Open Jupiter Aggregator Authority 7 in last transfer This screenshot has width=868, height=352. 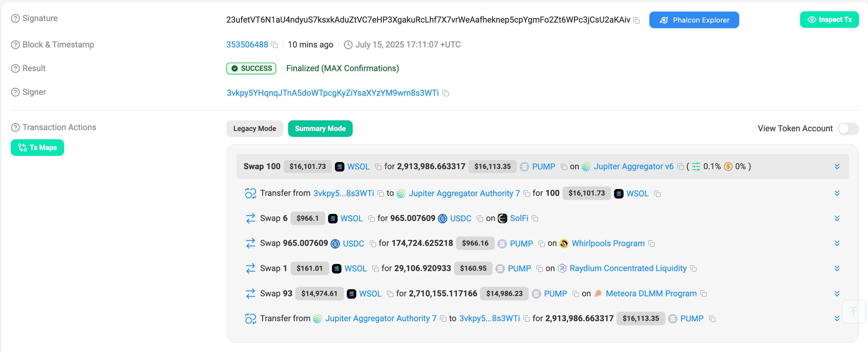pyautogui.click(x=381, y=318)
